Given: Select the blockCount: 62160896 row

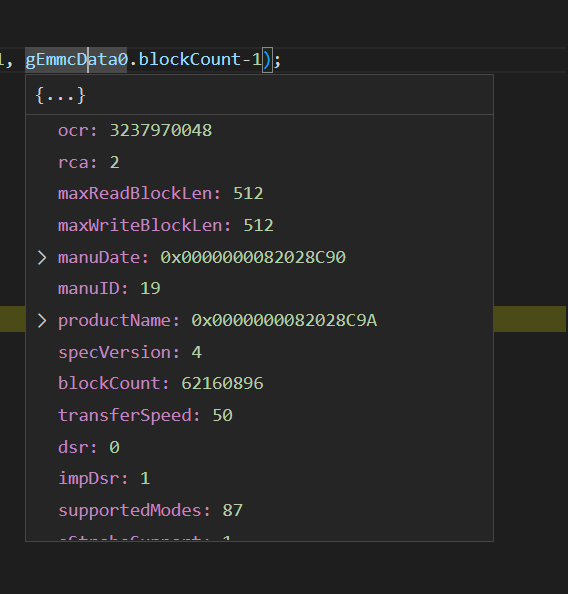Looking at the screenshot, I should [x=259, y=384].
